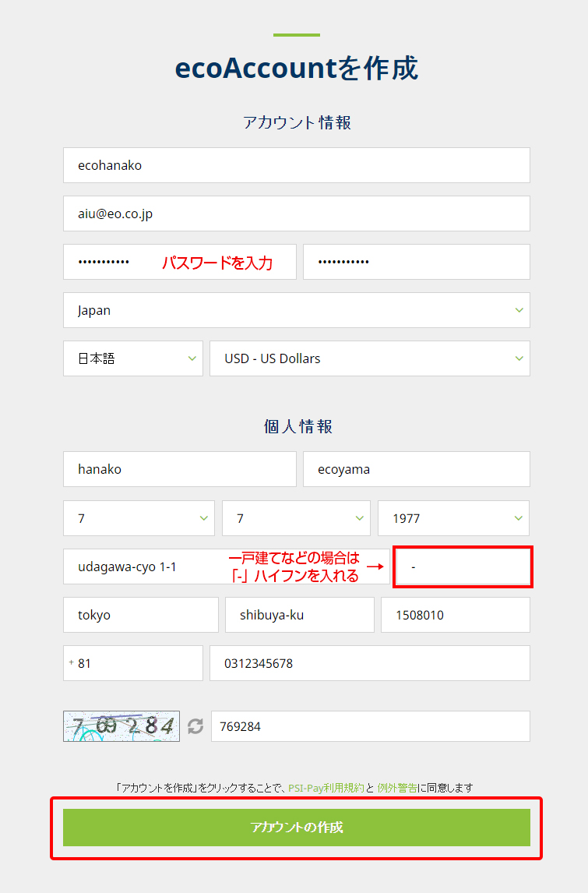The height and width of the screenshot is (893, 588).
Task: Click the postal code field 1508010
Action: (x=456, y=615)
